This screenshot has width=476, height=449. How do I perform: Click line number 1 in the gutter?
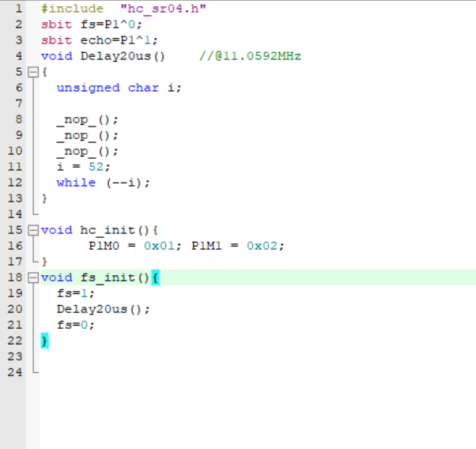tap(19, 9)
